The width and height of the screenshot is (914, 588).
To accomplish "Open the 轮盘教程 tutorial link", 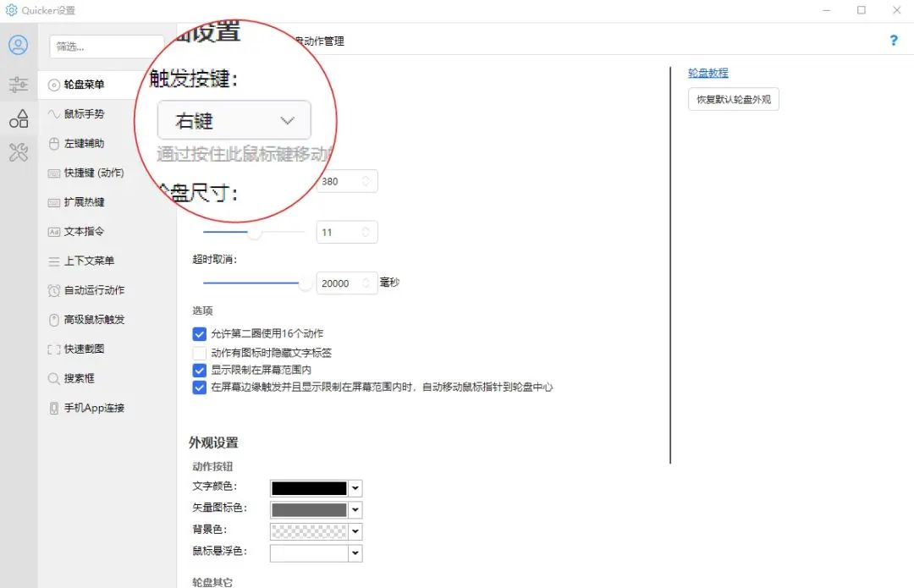I will click(x=708, y=73).
